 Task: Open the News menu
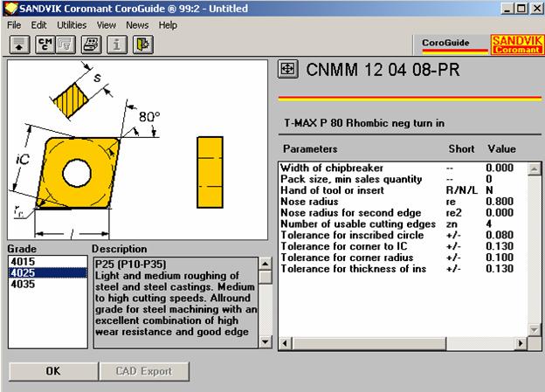[x=137, y=25]
